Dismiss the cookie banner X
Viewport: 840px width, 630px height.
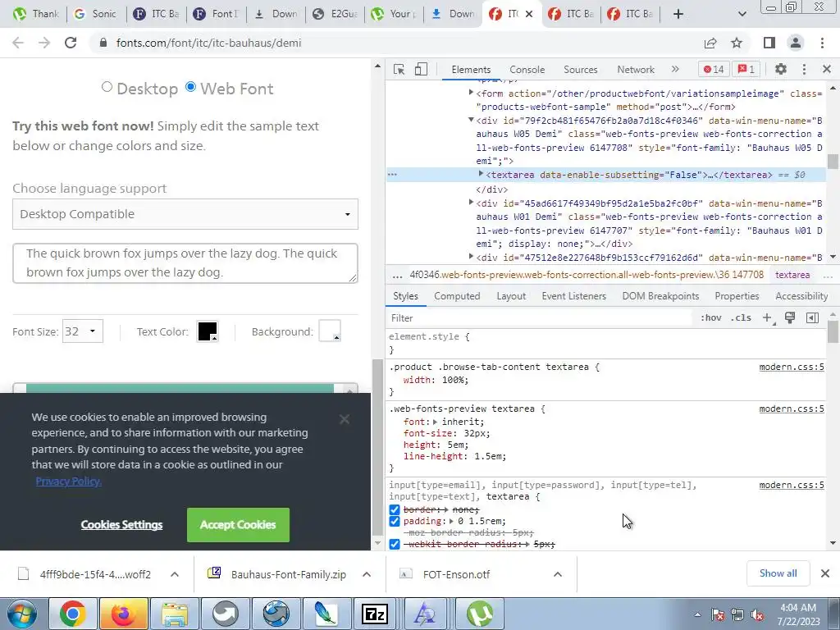pos(345,419)
